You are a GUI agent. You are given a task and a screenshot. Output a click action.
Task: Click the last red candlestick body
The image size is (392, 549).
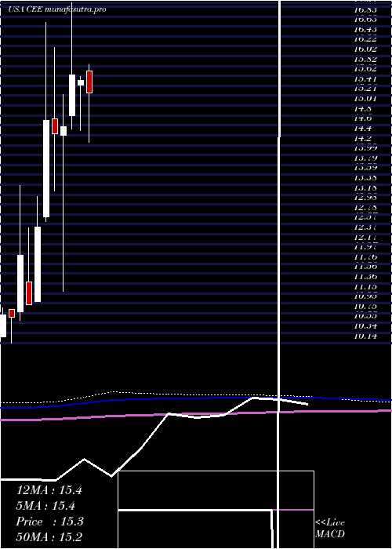pyautogui.click(x=89, y=82)
